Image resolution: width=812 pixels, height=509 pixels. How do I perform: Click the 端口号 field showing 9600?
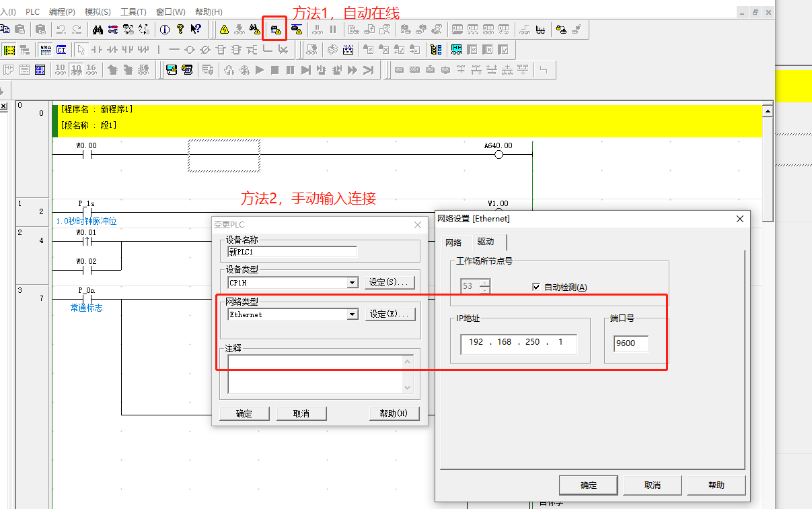click(x=631, y=343)
